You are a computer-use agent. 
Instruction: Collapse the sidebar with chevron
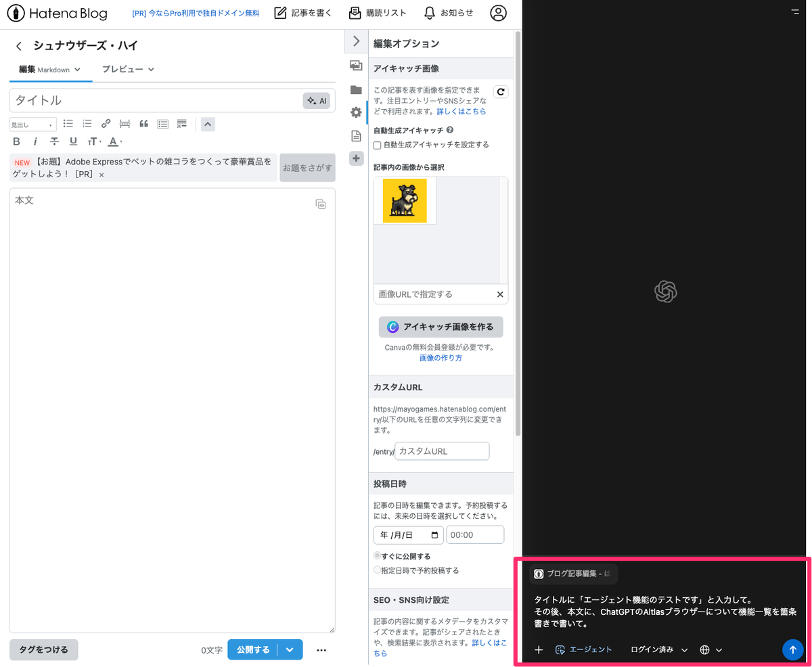tap(357, 41)
